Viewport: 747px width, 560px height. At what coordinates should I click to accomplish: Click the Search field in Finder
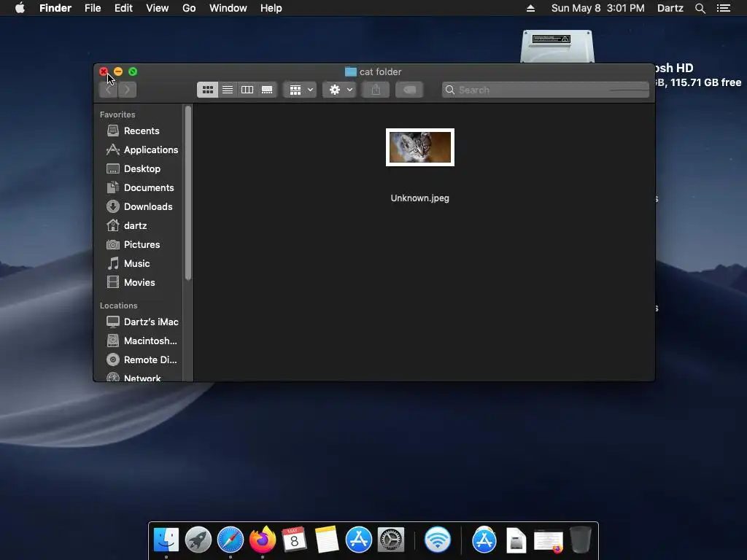(x=546, y=90)
